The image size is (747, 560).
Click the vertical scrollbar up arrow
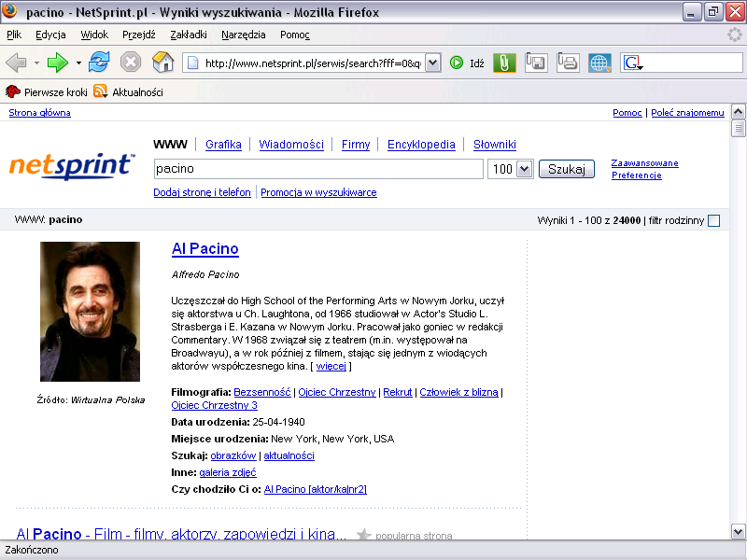[738, 112]
